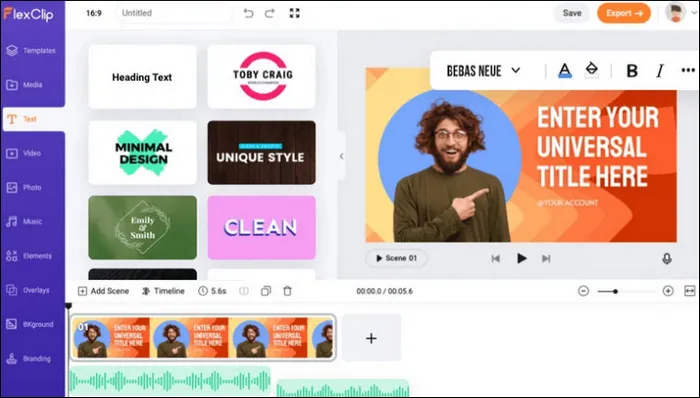700x398 pixels.
Task: Duplicate the scene with copy icon
Action: coord(266,291)
